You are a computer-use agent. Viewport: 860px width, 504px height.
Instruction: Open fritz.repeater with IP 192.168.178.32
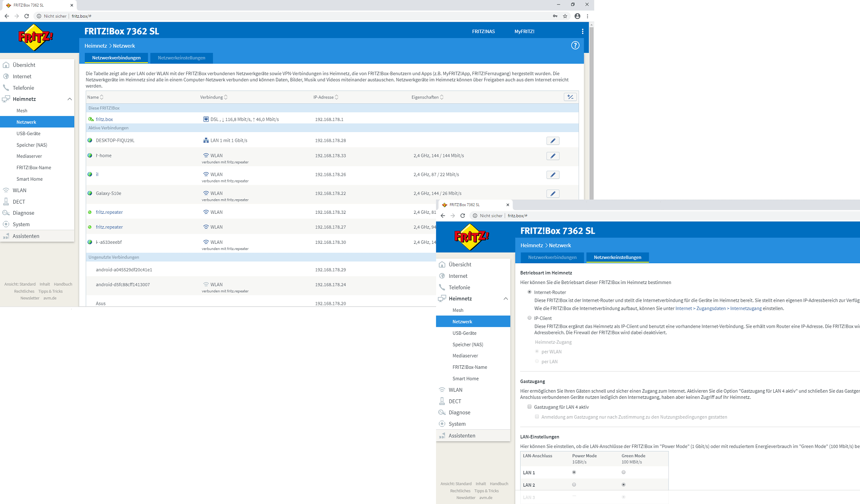point(109,212)
